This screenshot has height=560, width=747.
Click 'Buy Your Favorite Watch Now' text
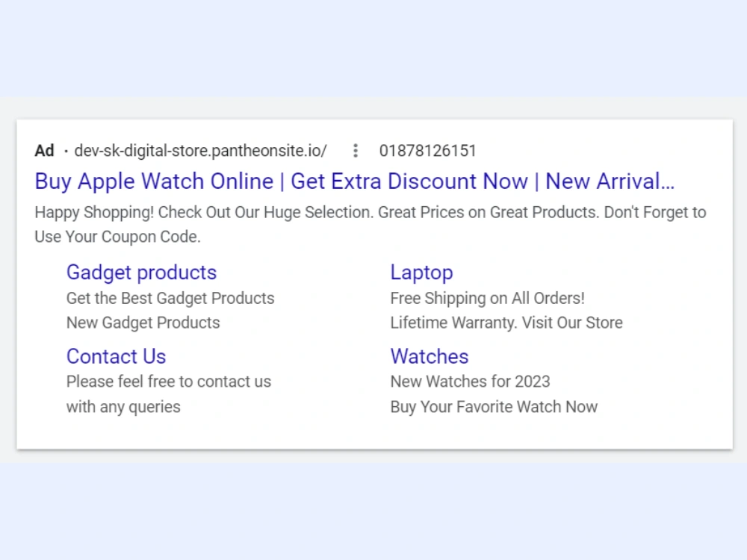pyautogui.click(x=494, y=407)
